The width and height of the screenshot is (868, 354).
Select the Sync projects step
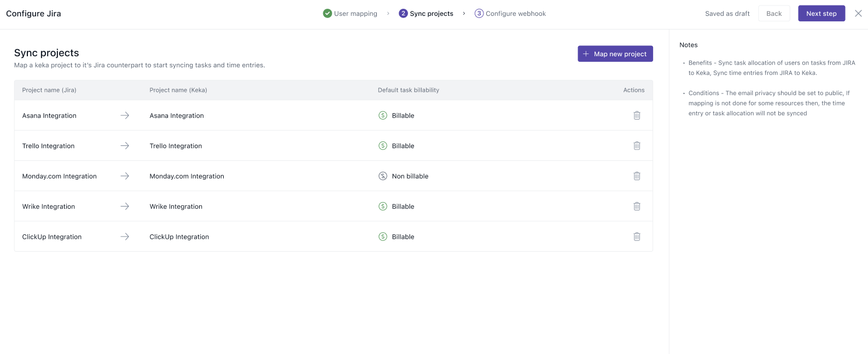coord(426,14)
